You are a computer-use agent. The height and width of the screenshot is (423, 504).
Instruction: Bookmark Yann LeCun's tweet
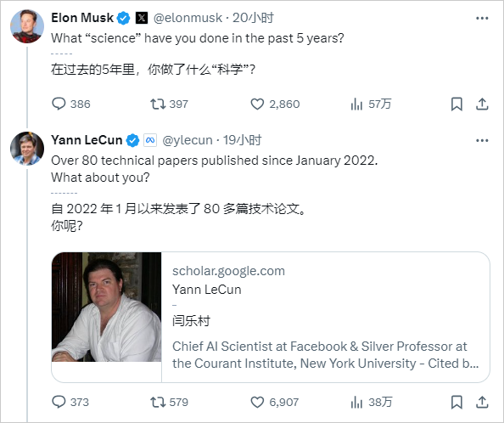(456, 402)
